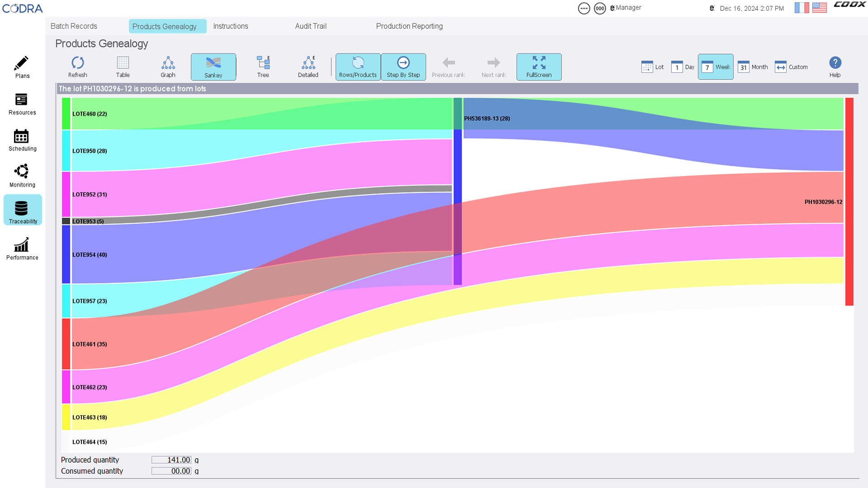Click the date and time display

click(752, 8)
